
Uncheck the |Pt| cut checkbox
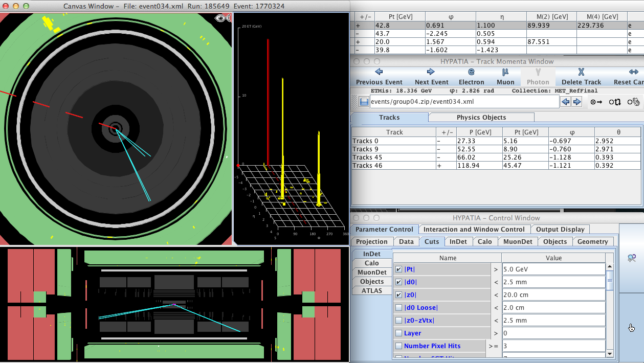(398, 269)
